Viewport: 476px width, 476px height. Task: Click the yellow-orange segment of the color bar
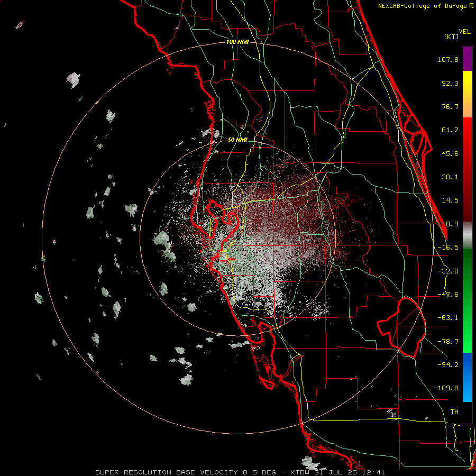click(x=467, y=94)
